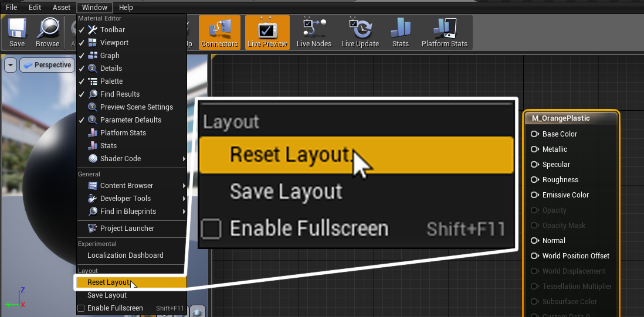Viewport: 644px width, 317px height.
Task: Expand the Developer Tools submenu
Action: (131, 199)
